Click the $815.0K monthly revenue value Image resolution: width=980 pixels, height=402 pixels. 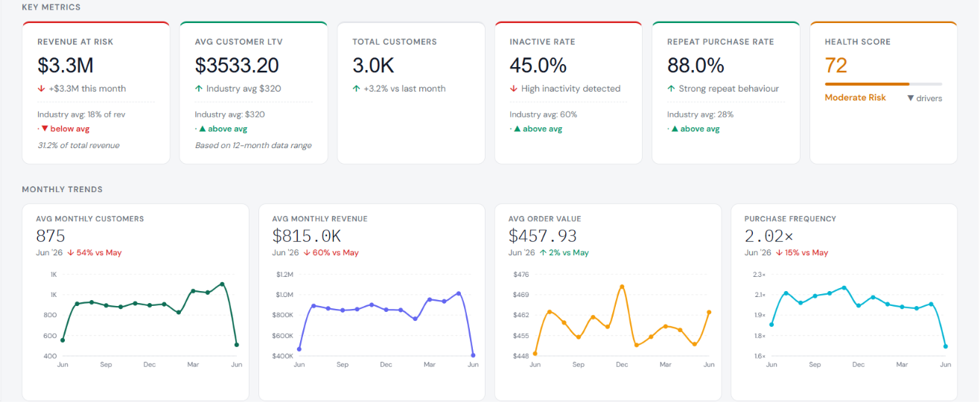point(307,236)
